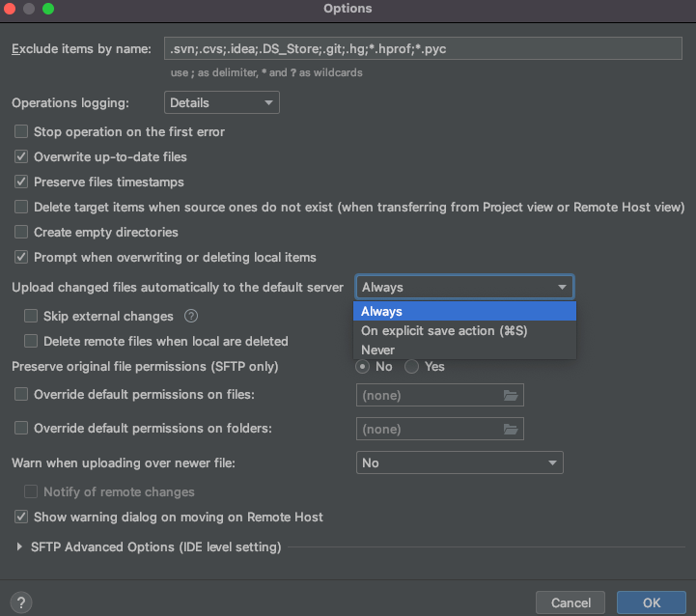Enable Stop operation on the first error

pyautogui.click(x=21, y=132)
